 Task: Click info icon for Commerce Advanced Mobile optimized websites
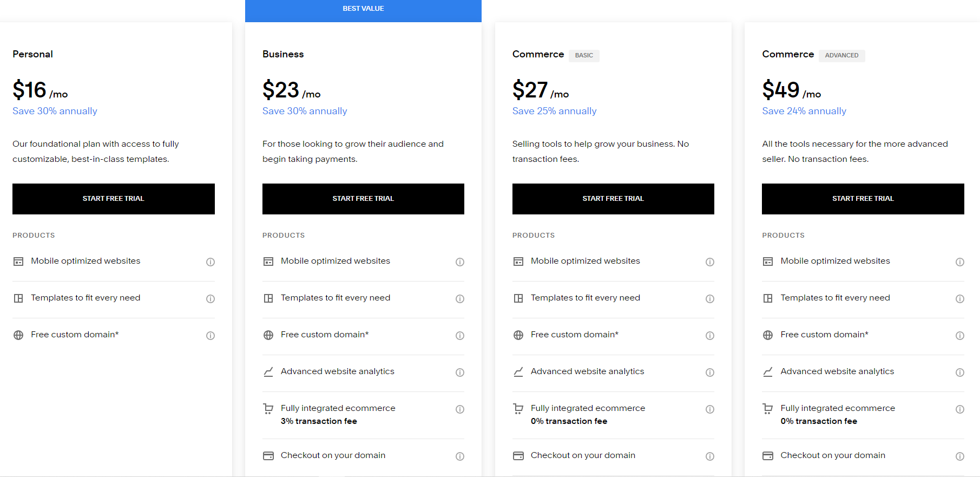(x=960, y=262)
